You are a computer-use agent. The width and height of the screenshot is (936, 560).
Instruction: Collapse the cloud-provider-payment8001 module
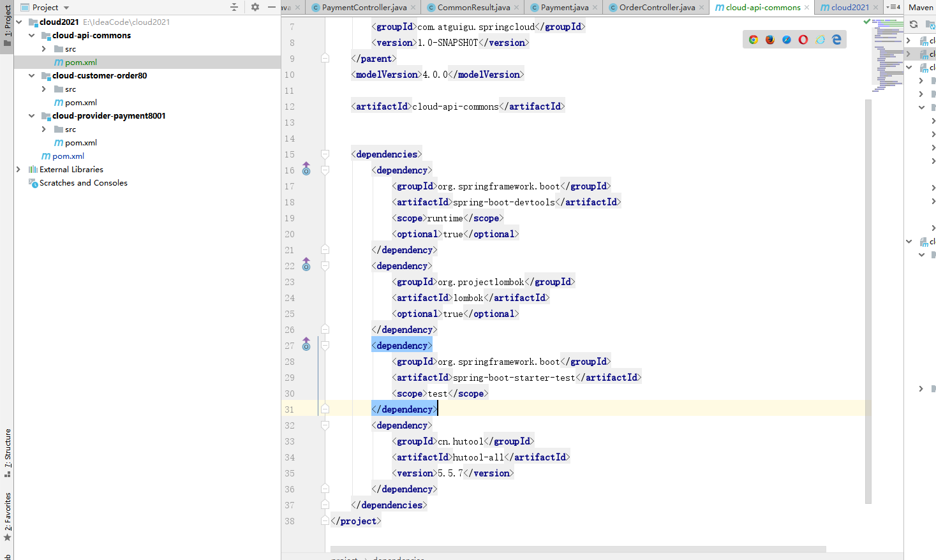point(31,115)
